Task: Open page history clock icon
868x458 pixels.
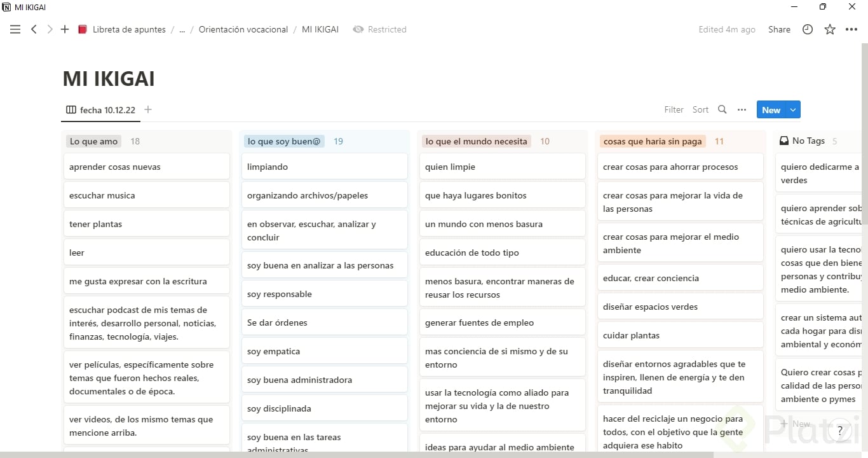Action: point(808,29)
